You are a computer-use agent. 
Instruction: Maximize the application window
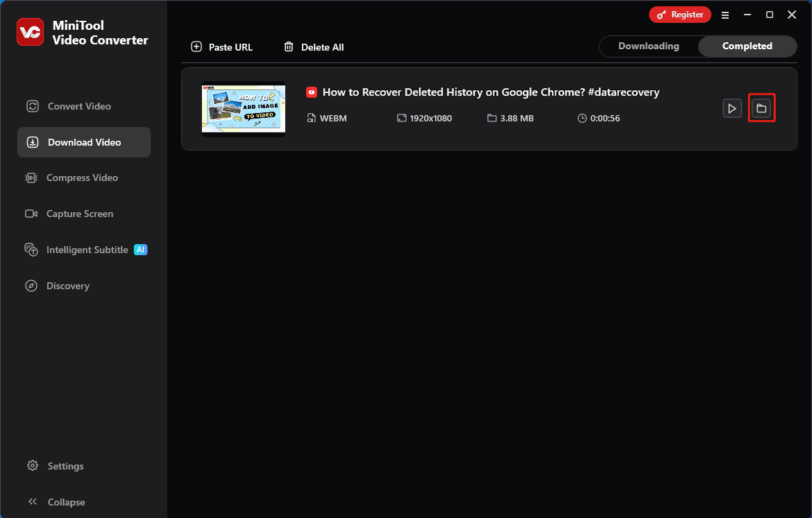(770, 15)
